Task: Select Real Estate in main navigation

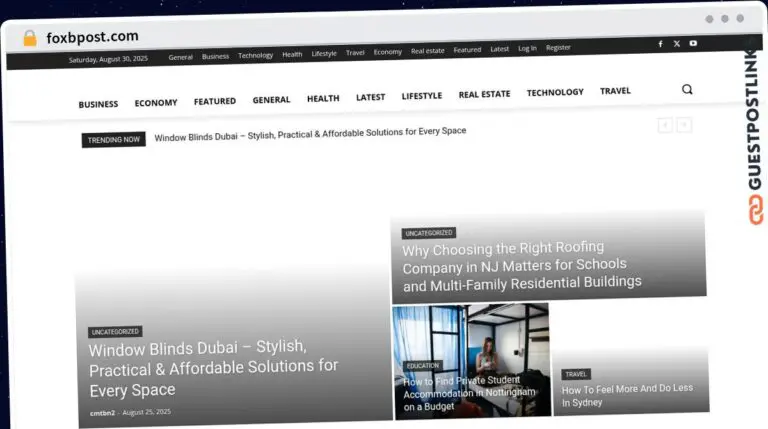Action: click(484, 95)
